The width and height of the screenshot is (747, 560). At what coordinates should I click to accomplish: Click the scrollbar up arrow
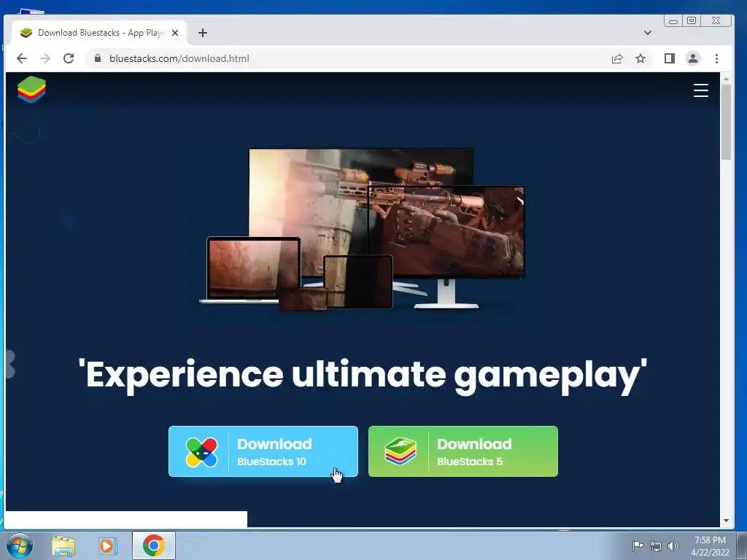(x=726, y=79)
